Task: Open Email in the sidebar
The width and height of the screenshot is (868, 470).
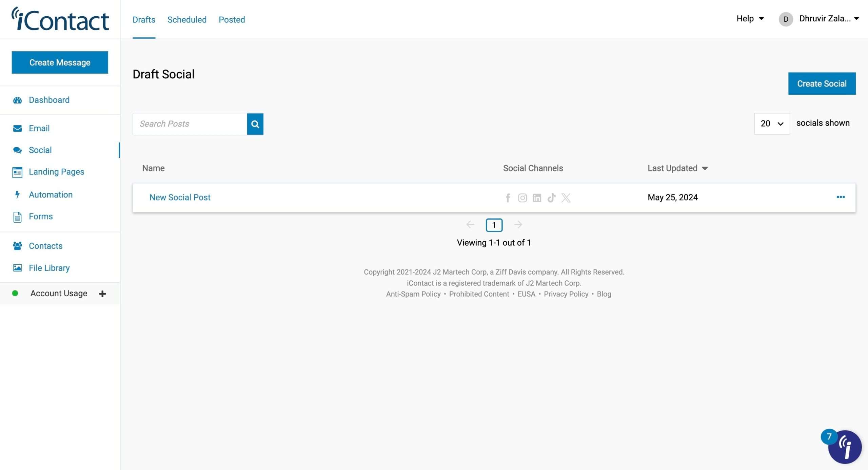Action: (39, 128)
